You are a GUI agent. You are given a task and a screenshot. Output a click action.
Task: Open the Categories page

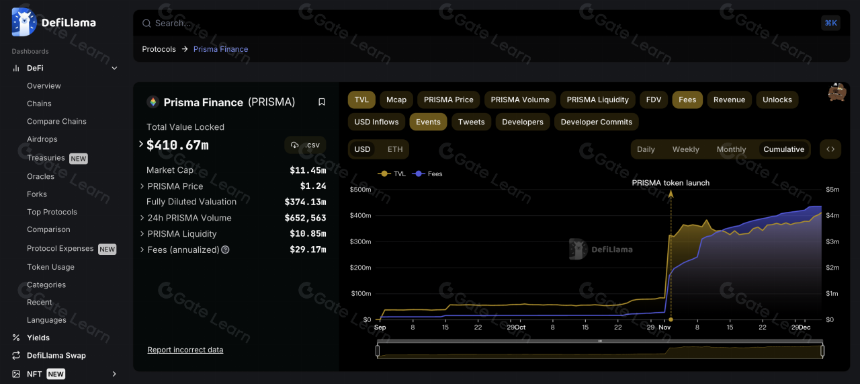click(46, 284)
